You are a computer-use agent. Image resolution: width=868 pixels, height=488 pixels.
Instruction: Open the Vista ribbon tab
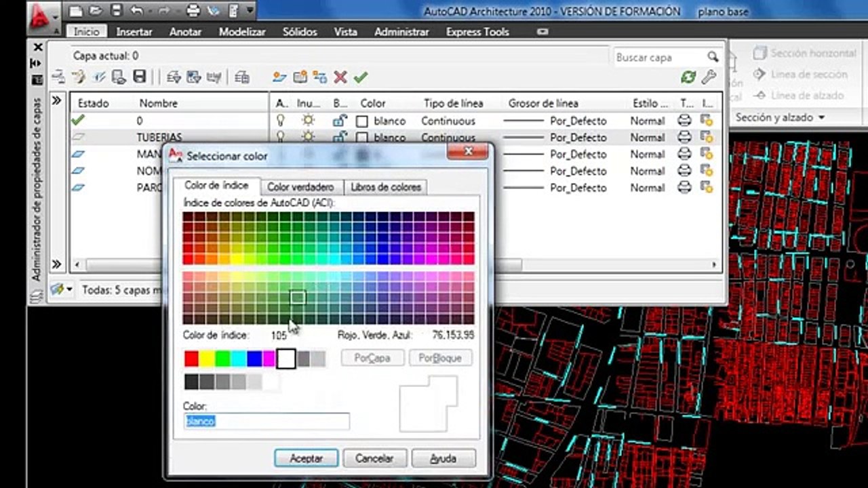[x=345, y=32]
